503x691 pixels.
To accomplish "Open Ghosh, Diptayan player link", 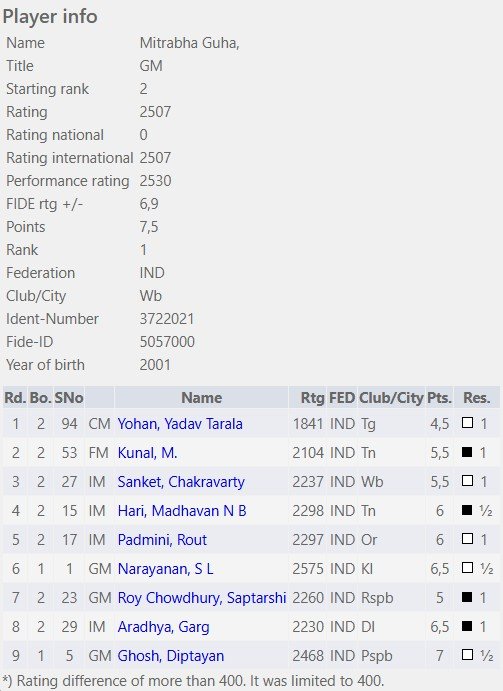I will tap(171, 656).
